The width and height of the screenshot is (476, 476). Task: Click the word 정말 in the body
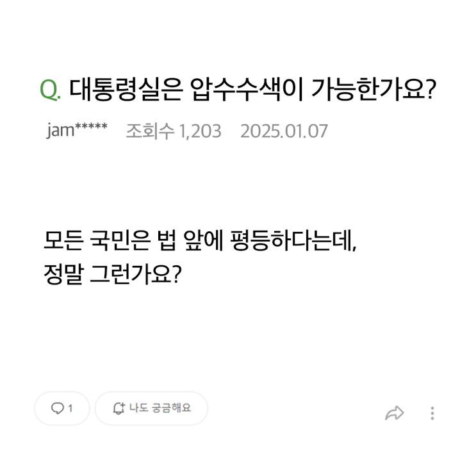click(63, 274)
